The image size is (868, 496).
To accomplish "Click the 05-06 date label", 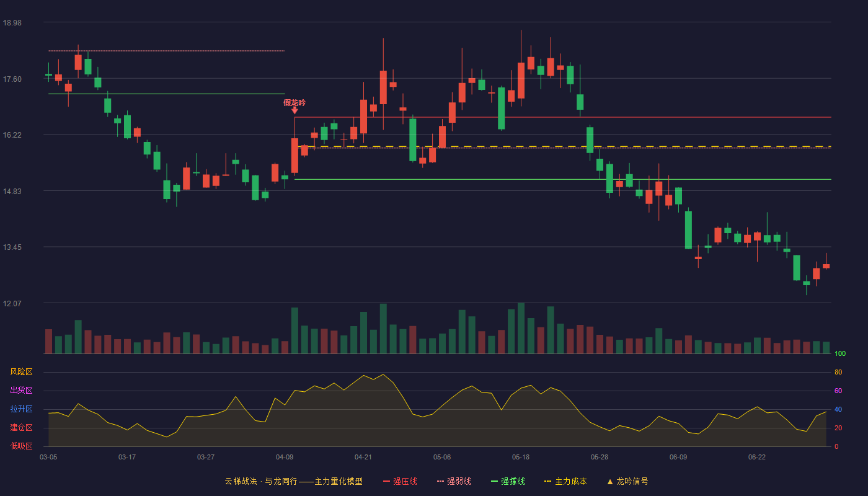I will tap(442, 457).
